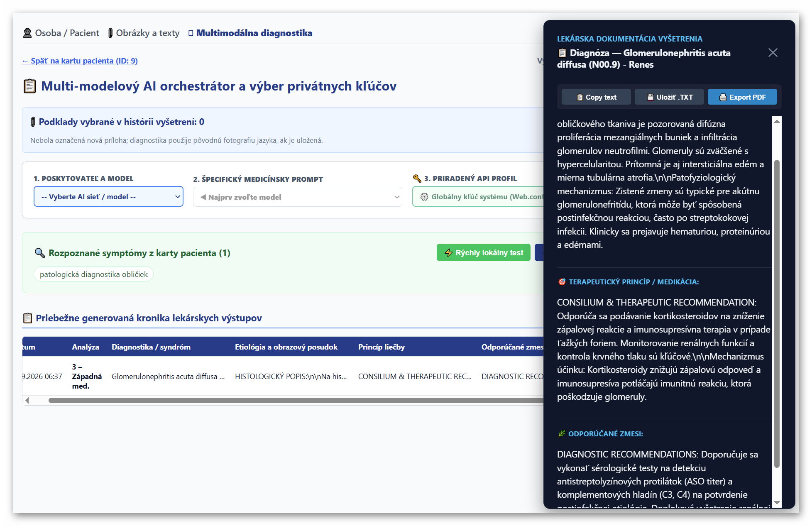
Task: Click the HISTOLOGICKÝ POPIS cell in the table
Action: tap(291, 376)
